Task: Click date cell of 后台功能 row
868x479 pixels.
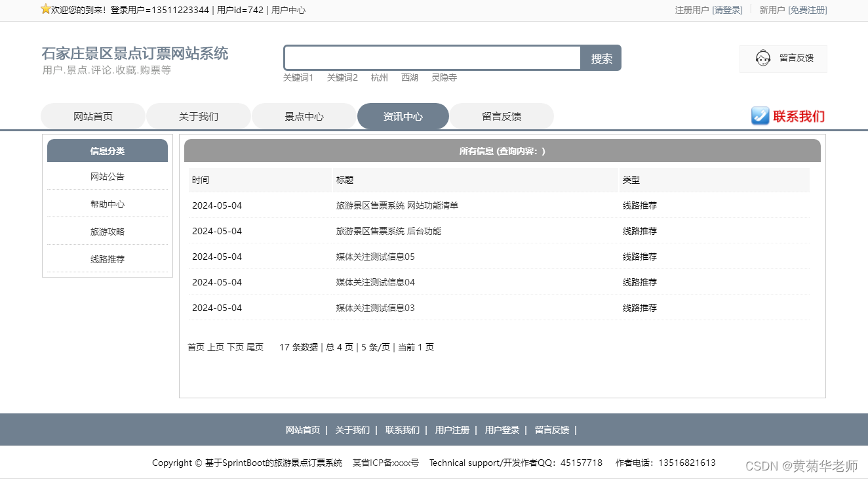Action: [x=217, y=231]
